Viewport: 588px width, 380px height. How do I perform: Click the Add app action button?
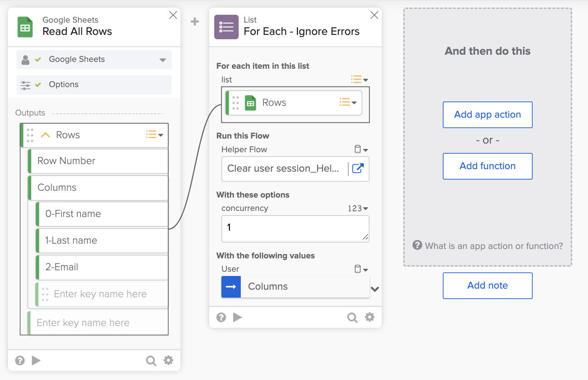pyautogui.click(x=487, y=115)
